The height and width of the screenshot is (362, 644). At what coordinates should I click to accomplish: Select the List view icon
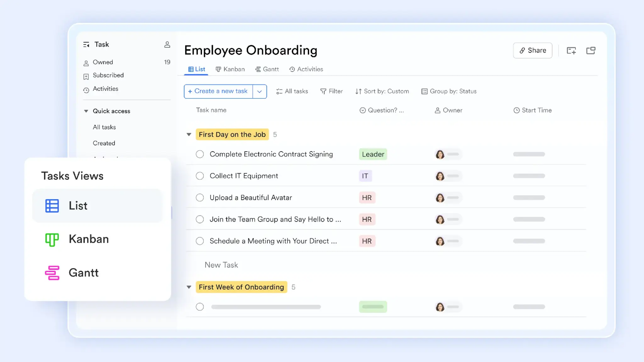click(x=52, y=206)
